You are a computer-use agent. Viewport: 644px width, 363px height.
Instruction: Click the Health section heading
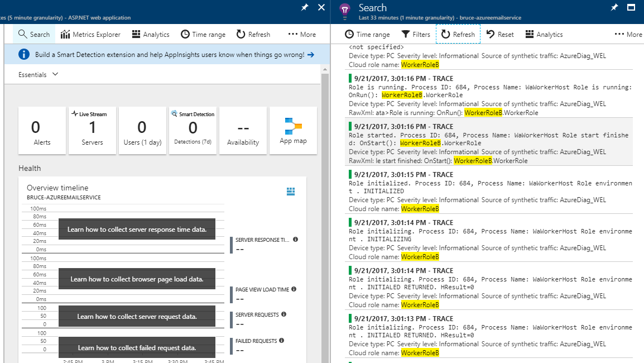point(30,168)
